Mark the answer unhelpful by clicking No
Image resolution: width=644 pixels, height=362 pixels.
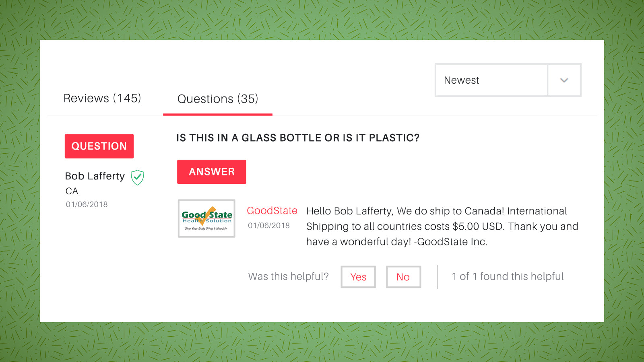[403, 277]
